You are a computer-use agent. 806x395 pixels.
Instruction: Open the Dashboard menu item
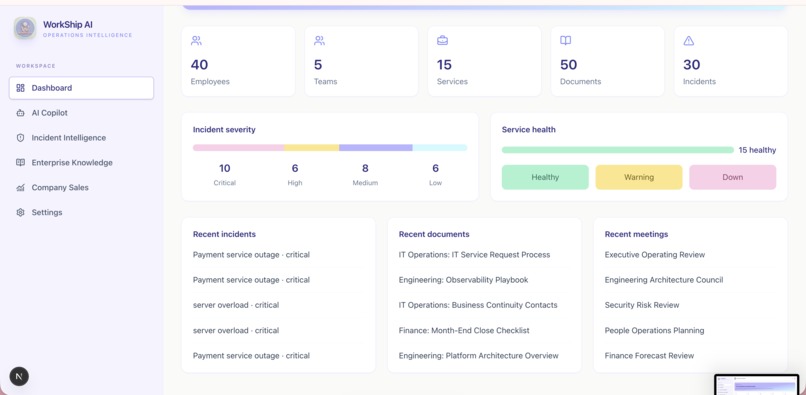81,88
